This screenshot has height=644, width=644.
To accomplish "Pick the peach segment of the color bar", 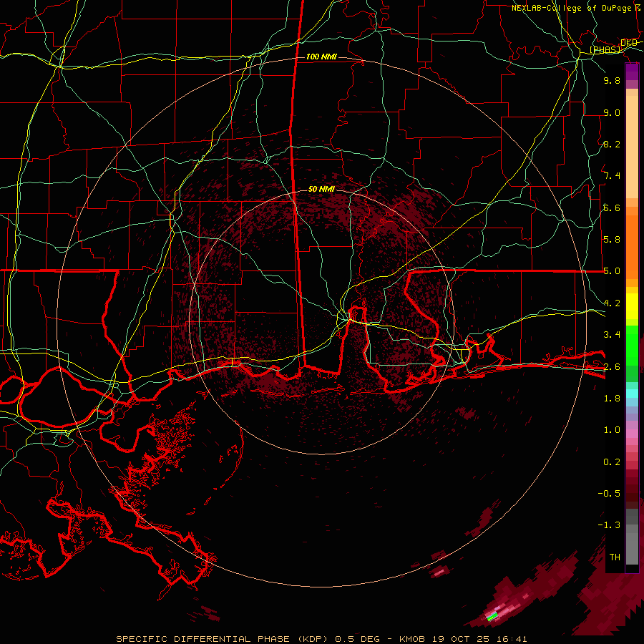I will pyautogui.click(x=632, y=147).
